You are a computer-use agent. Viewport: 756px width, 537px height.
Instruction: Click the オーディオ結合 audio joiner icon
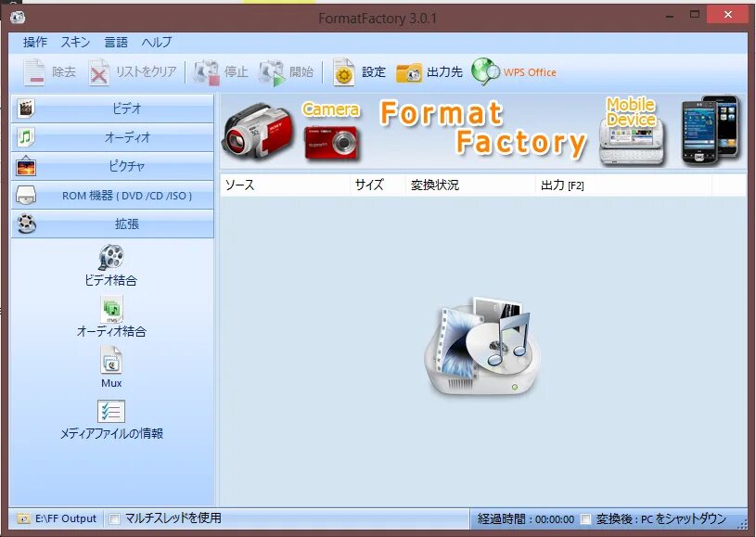[111, 309]
